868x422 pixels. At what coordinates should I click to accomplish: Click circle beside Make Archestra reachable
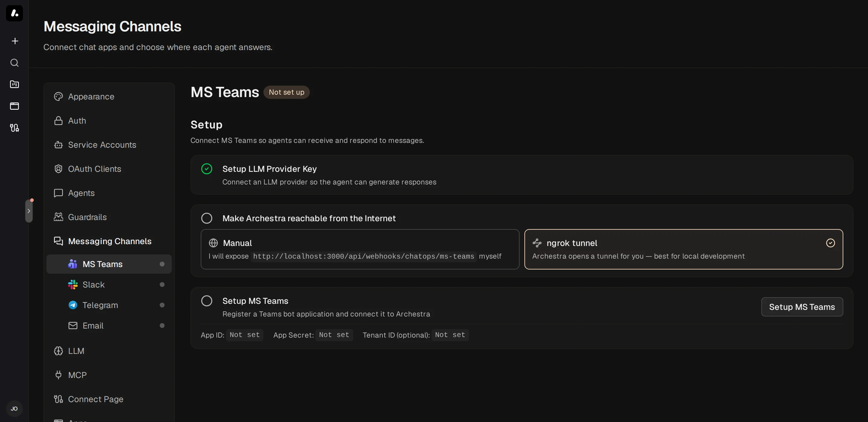206,218
